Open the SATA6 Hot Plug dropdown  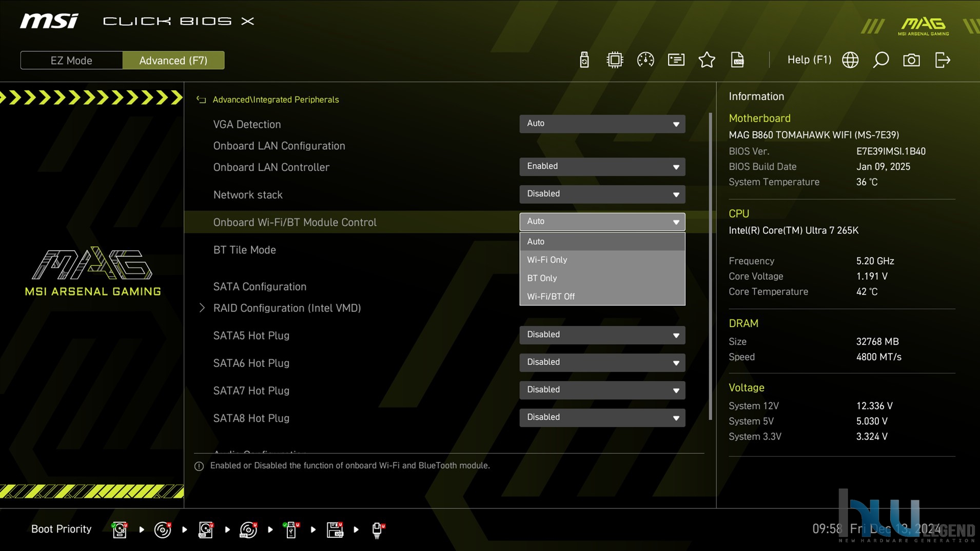tap(602, 363)
